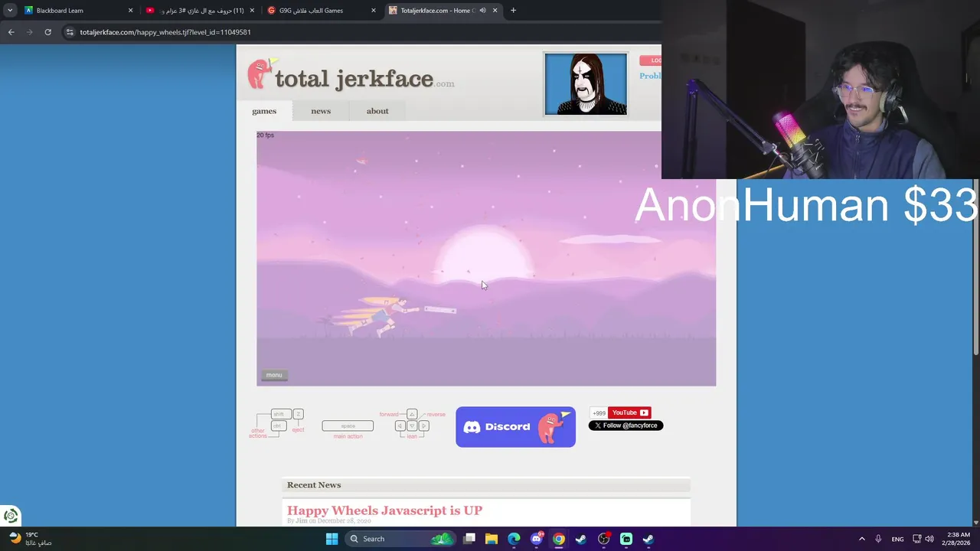Switch to the G9G Games tab
Image resolution: width=980 pixels, height=551 pixels.
pos(320,11)
